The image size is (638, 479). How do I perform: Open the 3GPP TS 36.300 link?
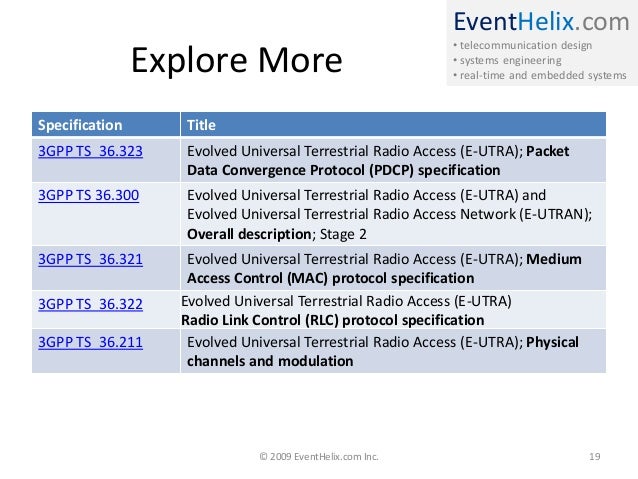(89, 195)
